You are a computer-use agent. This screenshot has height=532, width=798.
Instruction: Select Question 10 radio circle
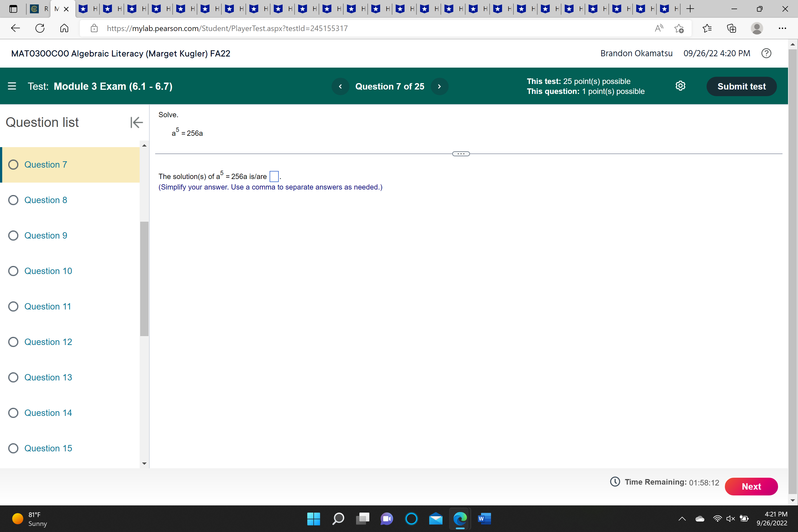(13, 271)
